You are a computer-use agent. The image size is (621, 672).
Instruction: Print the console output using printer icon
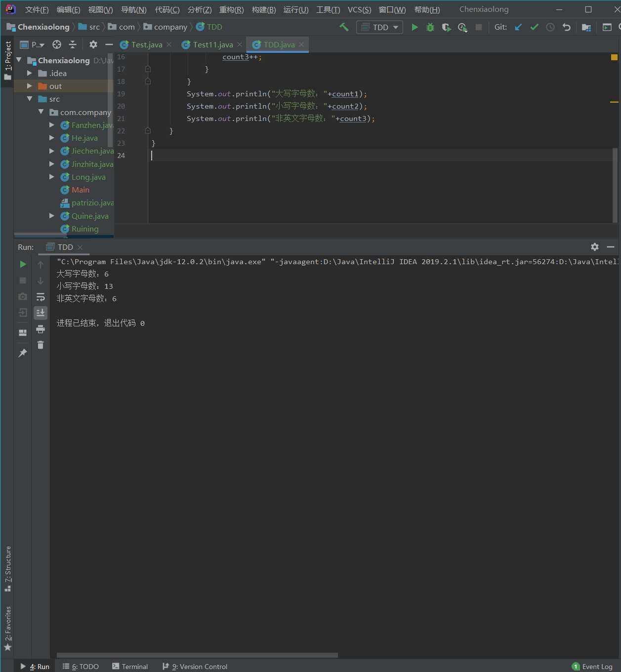click(x=41, y=329)
